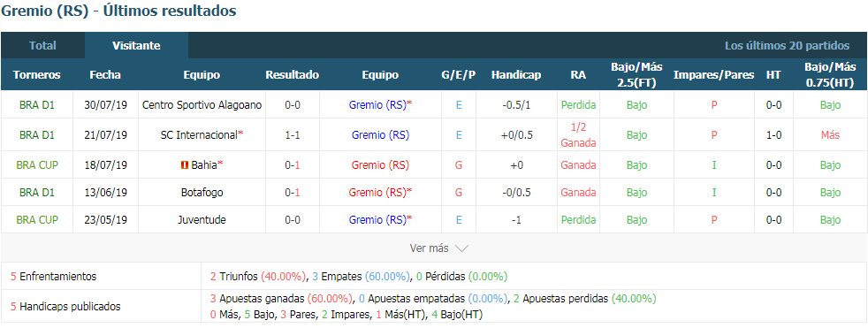The image size is (868, 328).
Task: Click the red card icon beside Bahia
Action: [x=185, y=165]
